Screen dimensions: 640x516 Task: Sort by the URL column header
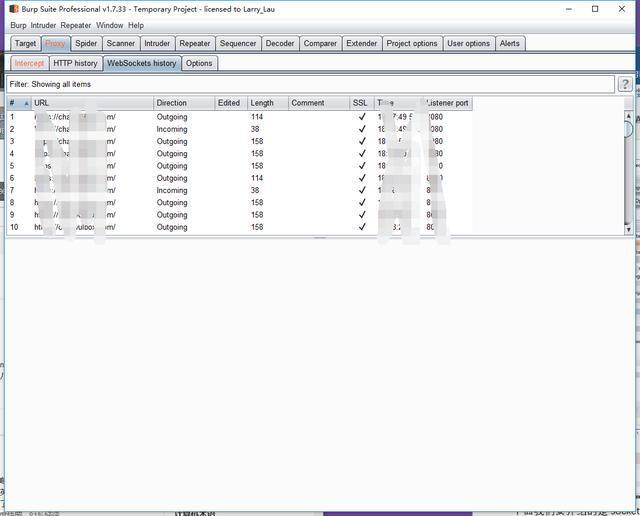(x=92, y=103)
